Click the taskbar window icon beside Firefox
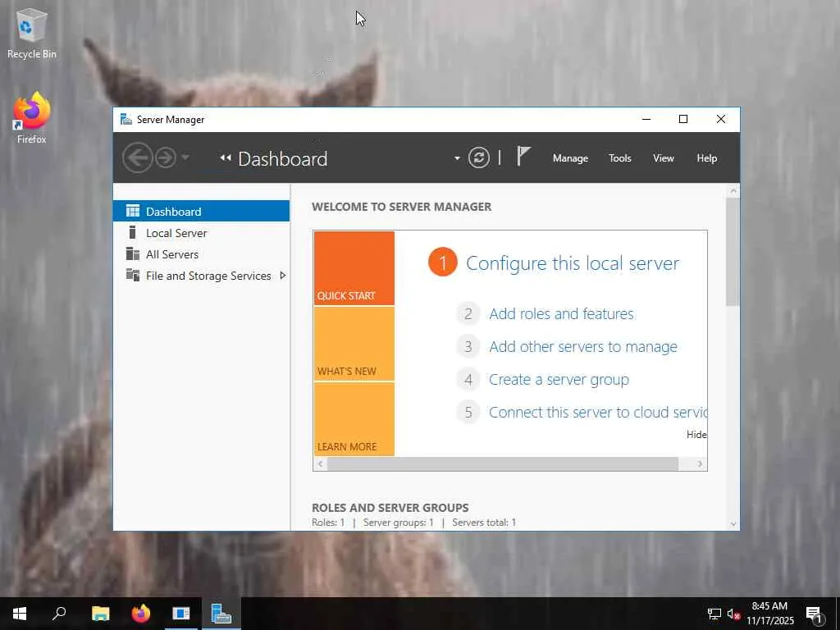Screen dimensions: 840x630 (181, 614)
